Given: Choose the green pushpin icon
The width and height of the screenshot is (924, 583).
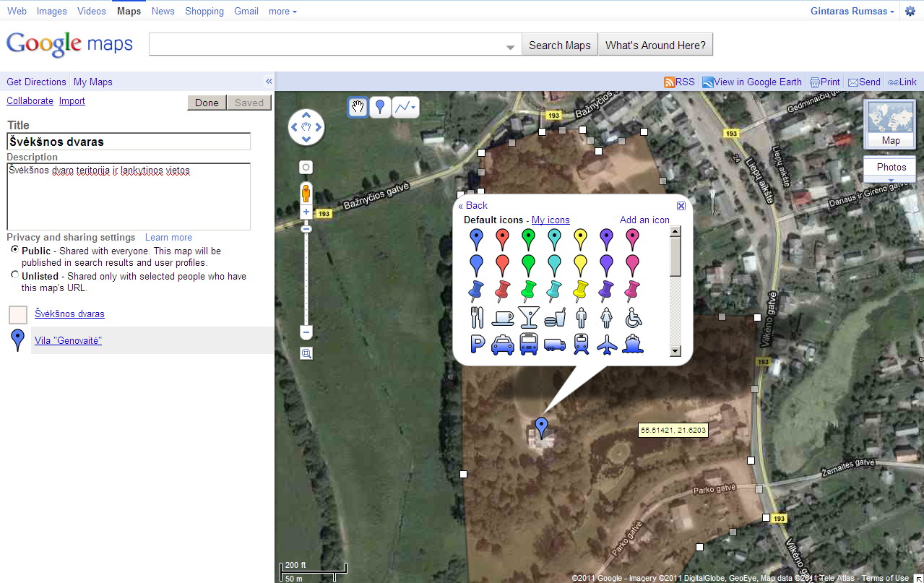Looking at the screenshot, I should [528, 291].
